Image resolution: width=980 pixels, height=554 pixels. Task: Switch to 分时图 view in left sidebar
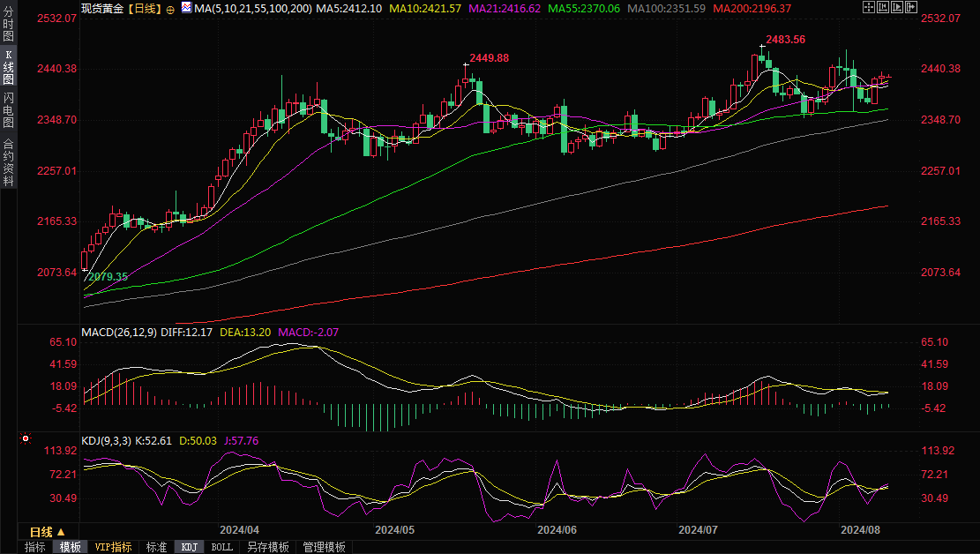coord(8,26)
